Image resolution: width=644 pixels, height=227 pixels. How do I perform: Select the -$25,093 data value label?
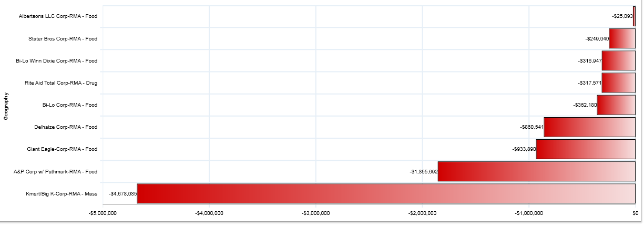pyautogui.click(x=622, y=16)
